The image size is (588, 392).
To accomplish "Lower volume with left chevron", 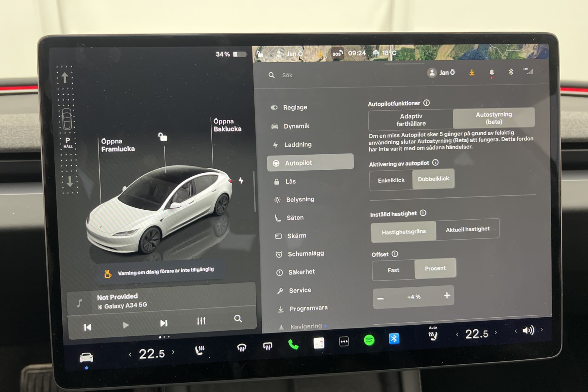I will click(x=516, y=331).
